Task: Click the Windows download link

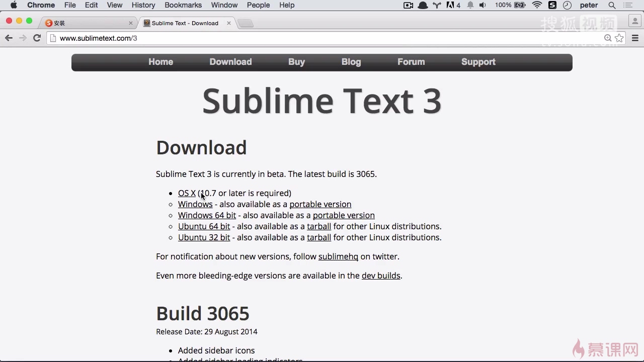Action: pos(195,204)
